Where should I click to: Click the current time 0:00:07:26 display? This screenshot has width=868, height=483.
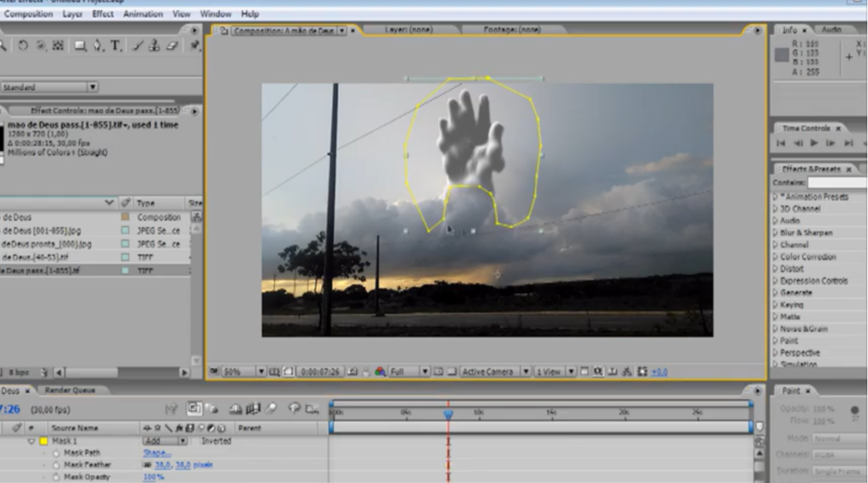pyautogui.click(x=321, y=372)
